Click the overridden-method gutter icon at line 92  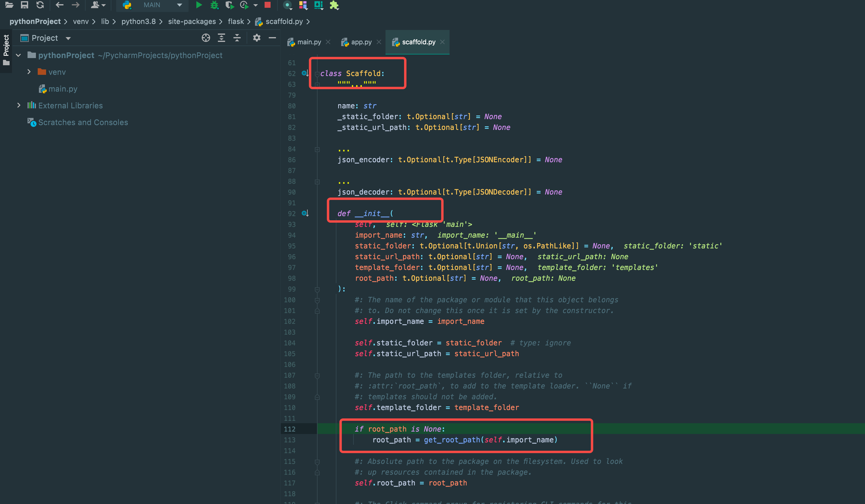point(305,213)
